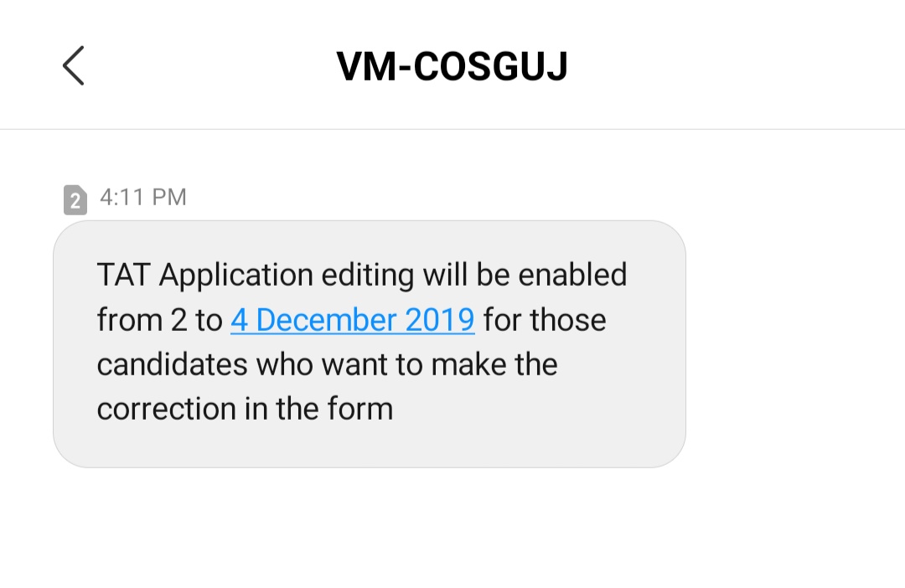Open the VM-COSGUJ sender title
905x588 pixels.
[452, 66]
